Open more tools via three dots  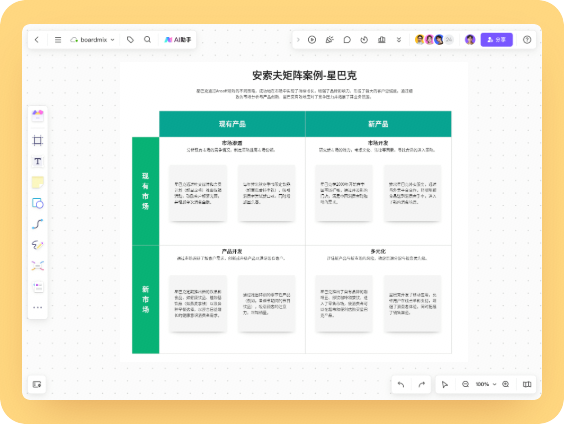pyautogui.click(x=38, y=307)
